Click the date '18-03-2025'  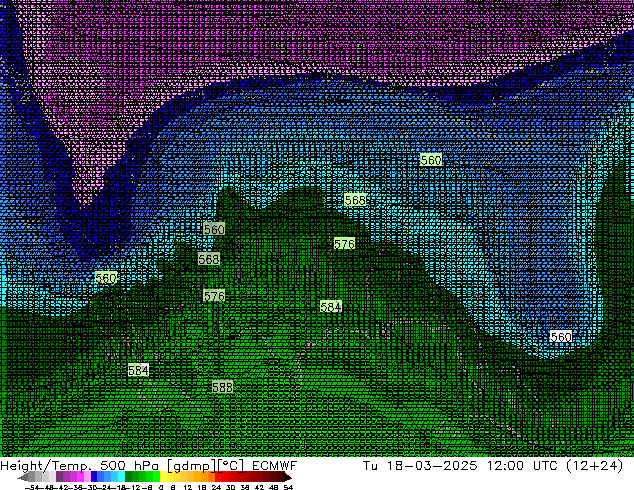point(432,466)
